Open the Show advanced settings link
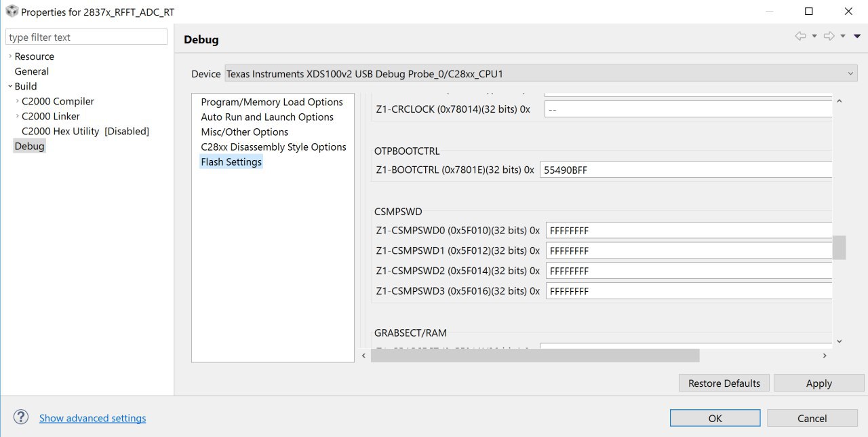Image resolution: width=868 pixels, height=437 pixels. click(x=92, y=418)
